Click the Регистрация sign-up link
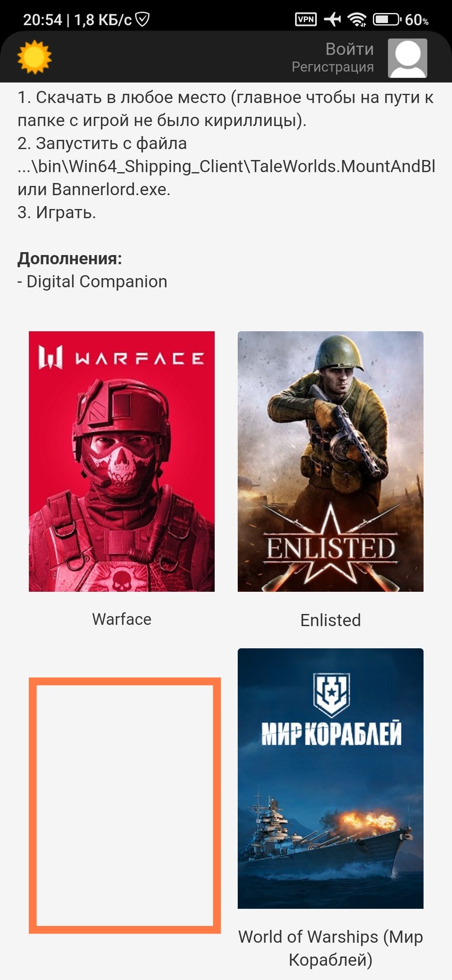The image size is (452, 980). pos(333,67)
